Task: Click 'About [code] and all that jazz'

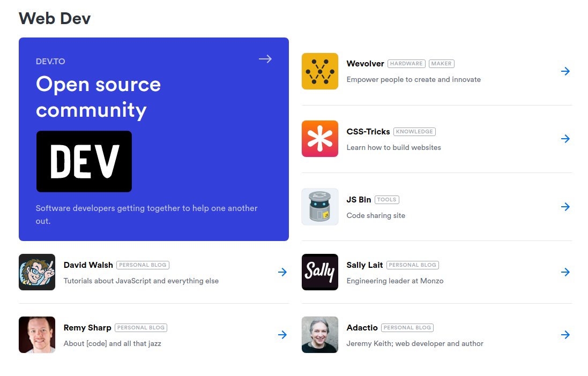Action: click(x=113, y=343)
